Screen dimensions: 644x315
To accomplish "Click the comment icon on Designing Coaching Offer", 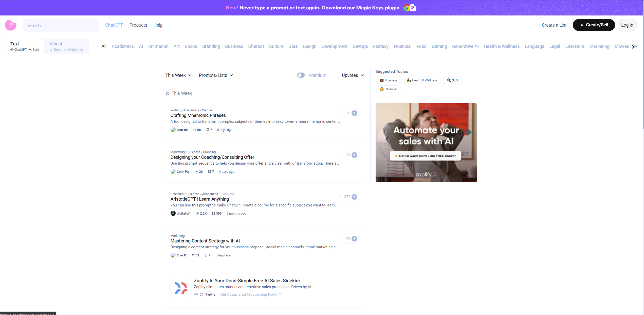I will pos(209,171).
